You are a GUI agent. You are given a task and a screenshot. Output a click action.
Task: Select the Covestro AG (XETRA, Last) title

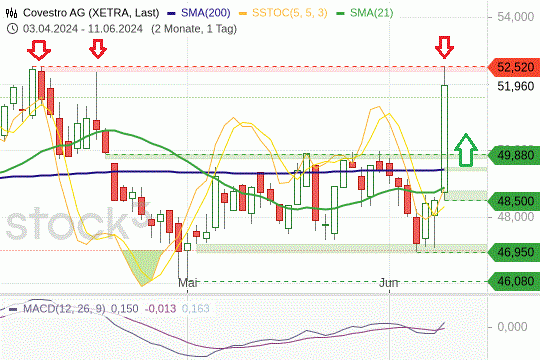point(91,13)
